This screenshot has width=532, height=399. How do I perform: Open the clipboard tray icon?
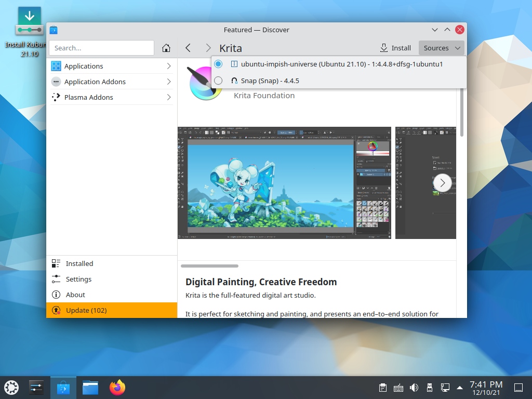[383, 388]
